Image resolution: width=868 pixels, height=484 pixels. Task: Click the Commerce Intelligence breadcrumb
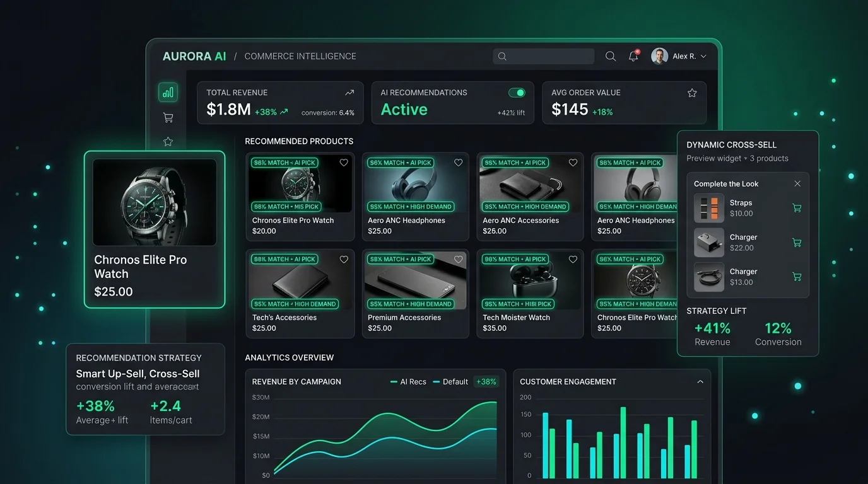[x=300, y=56]
